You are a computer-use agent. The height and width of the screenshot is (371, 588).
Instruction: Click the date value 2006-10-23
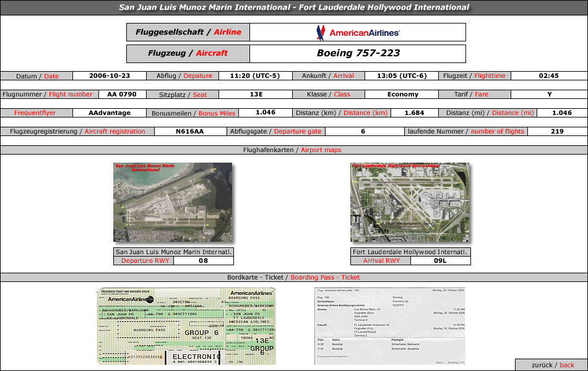click(110, 75)
